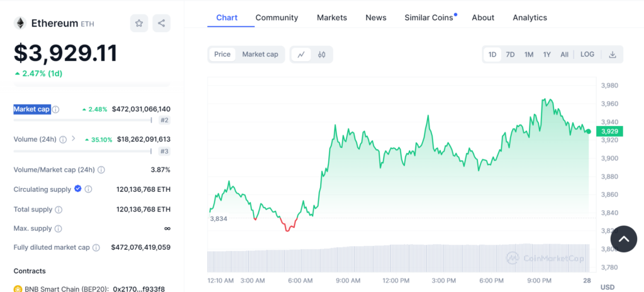Open the Markets tab
The width and height of the screenshot is (644, 292).
point(332,18)
